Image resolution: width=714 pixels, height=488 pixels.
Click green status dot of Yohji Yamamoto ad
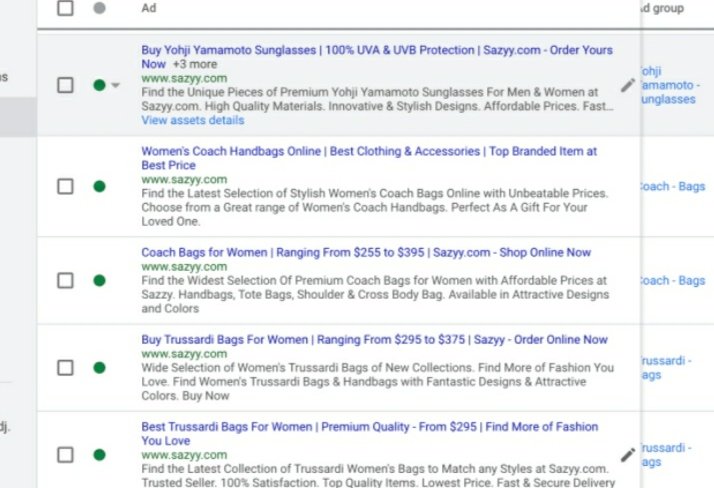99,85
